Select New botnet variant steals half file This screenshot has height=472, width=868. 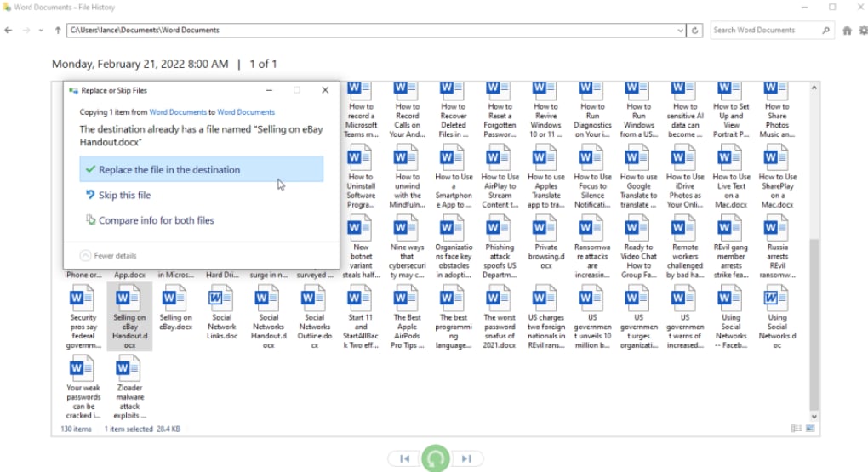[x=361, y=247]
